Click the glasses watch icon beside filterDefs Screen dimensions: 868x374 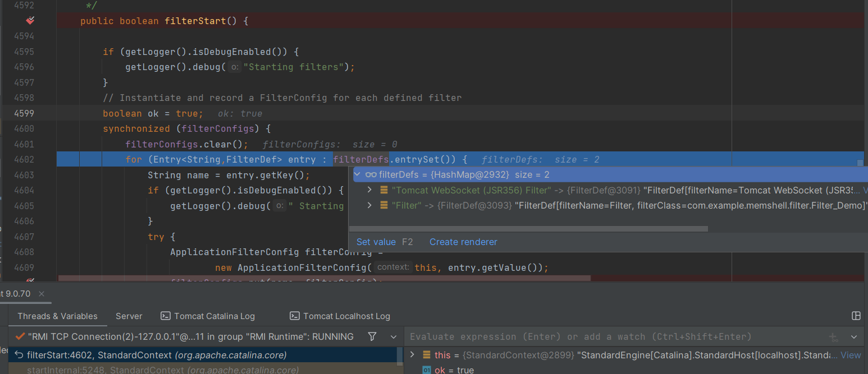(x=371, y=174)
